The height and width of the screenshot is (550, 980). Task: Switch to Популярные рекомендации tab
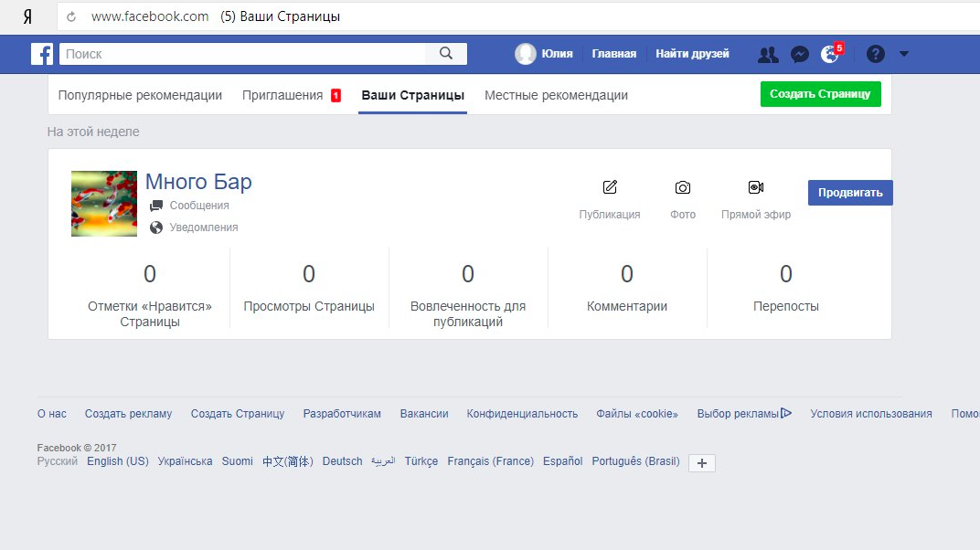tap(140, 95)
